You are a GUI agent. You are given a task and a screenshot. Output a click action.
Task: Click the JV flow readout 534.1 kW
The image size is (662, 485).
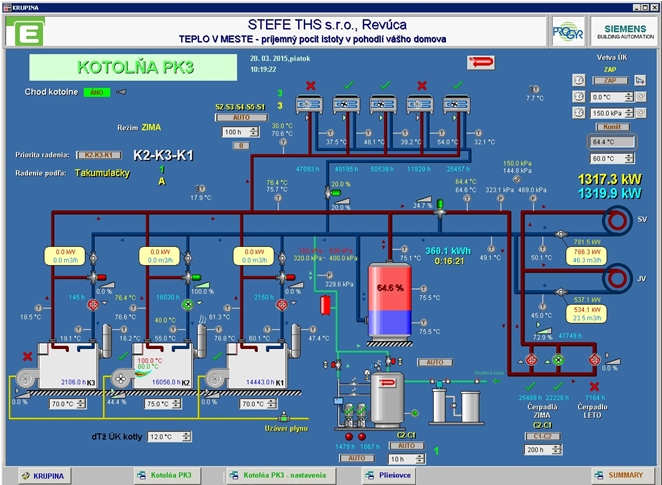click(587, 314)
